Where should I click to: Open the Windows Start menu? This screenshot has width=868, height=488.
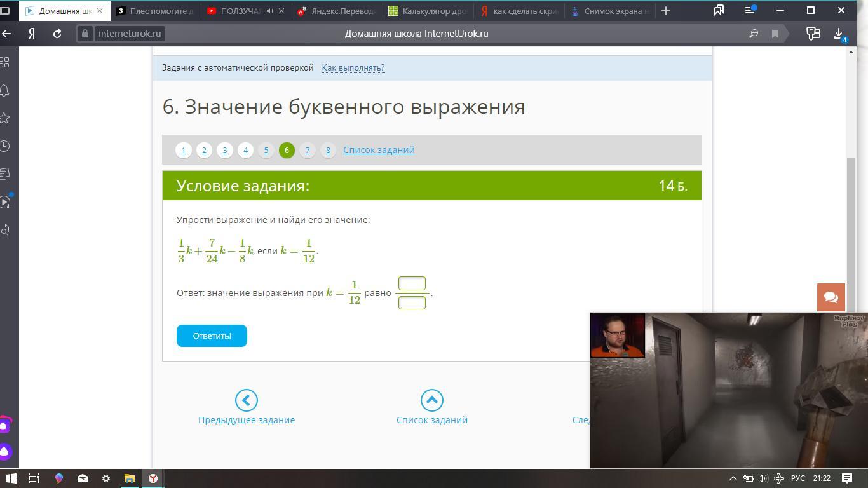pyautogui.click(x=11, y=478)
